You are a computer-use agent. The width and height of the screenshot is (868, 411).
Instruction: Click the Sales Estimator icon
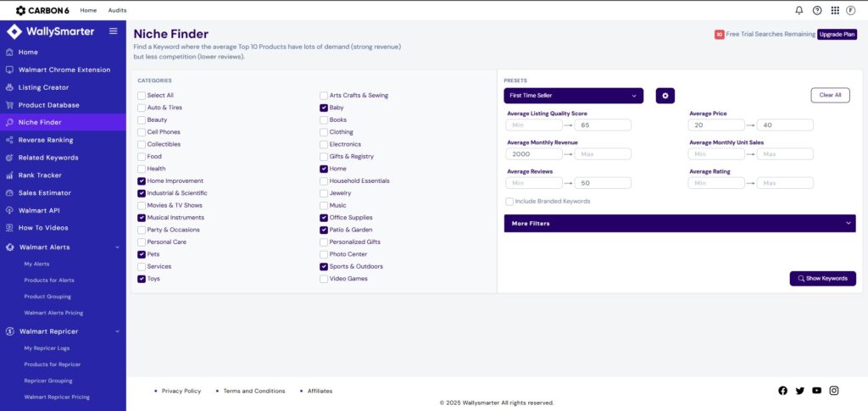pos(9,193)
